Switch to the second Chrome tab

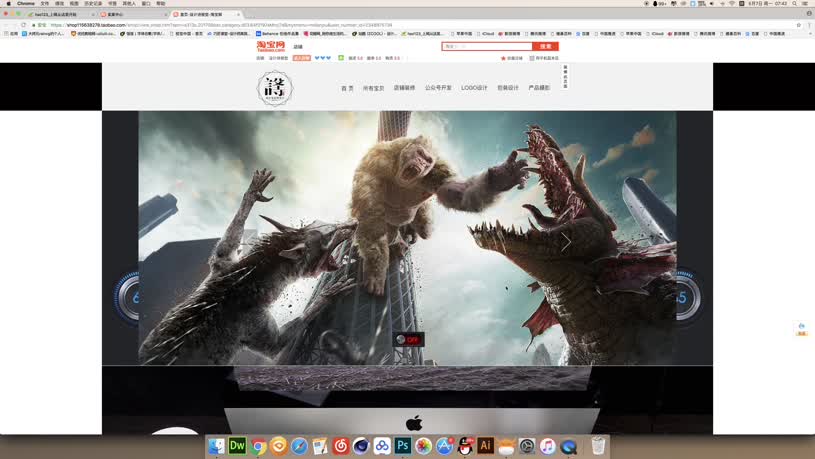pos(133,14)
